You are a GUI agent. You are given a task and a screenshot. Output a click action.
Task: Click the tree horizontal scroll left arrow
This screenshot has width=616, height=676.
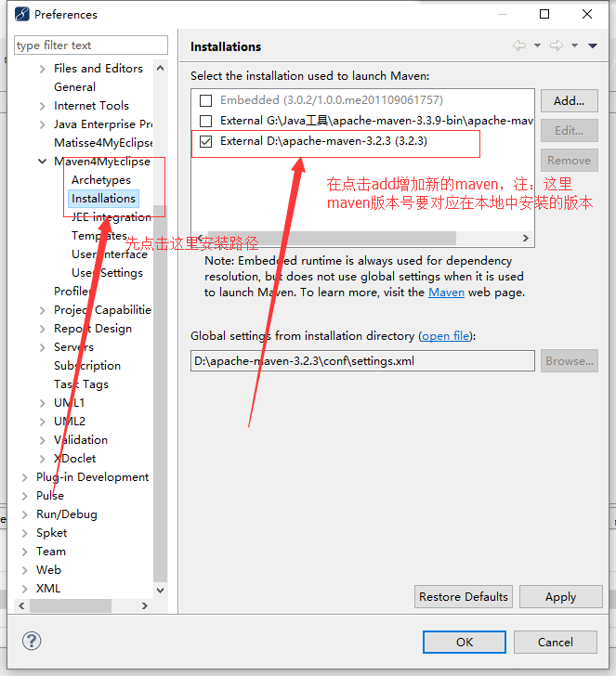(21, 605)
